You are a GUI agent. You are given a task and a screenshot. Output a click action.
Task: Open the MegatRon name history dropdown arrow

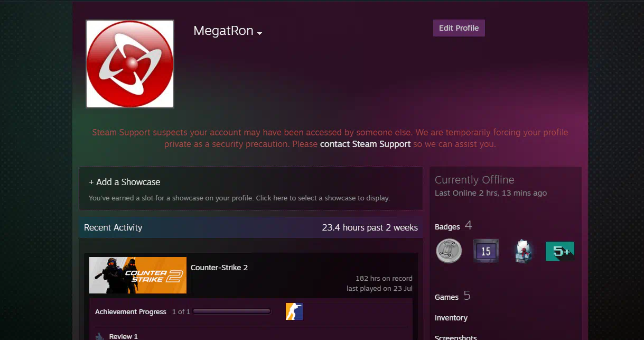[259, 33]
